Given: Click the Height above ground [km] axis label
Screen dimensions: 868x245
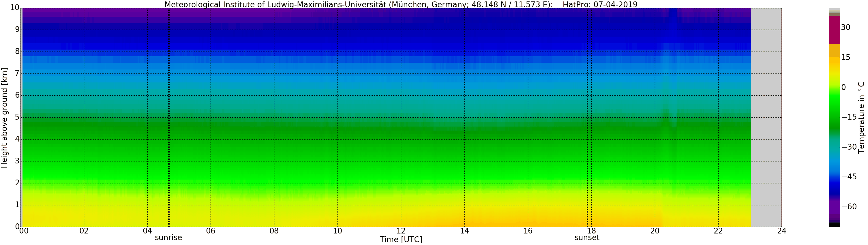Looking at the screenshot, I should (4, 118).
